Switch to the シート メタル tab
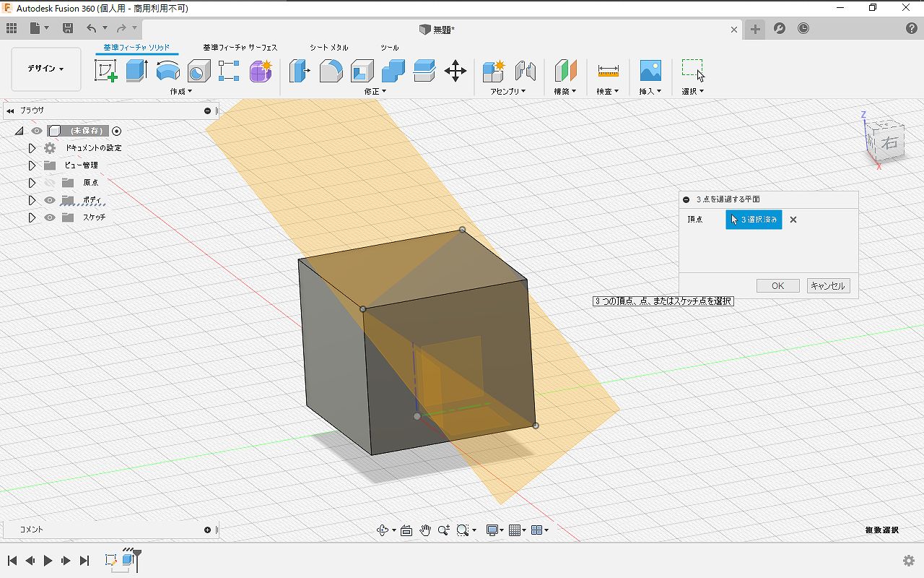This screenshot has height=578, width=924. point(329,48)
